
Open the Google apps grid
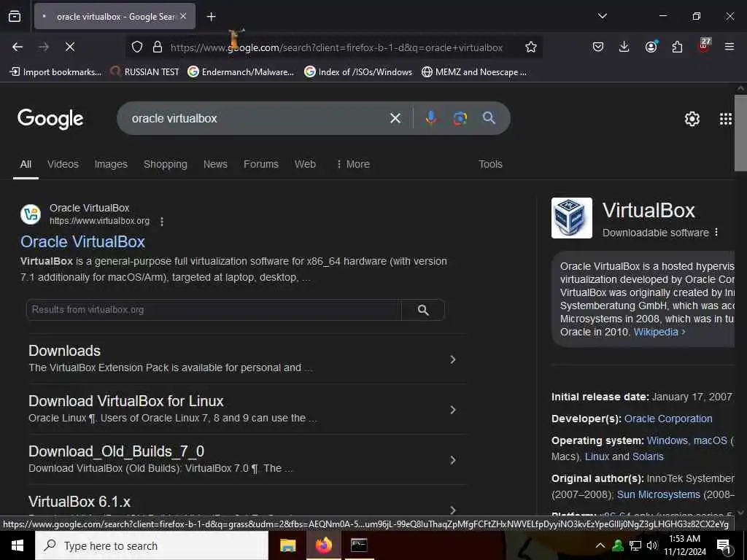tap(726, 119)
